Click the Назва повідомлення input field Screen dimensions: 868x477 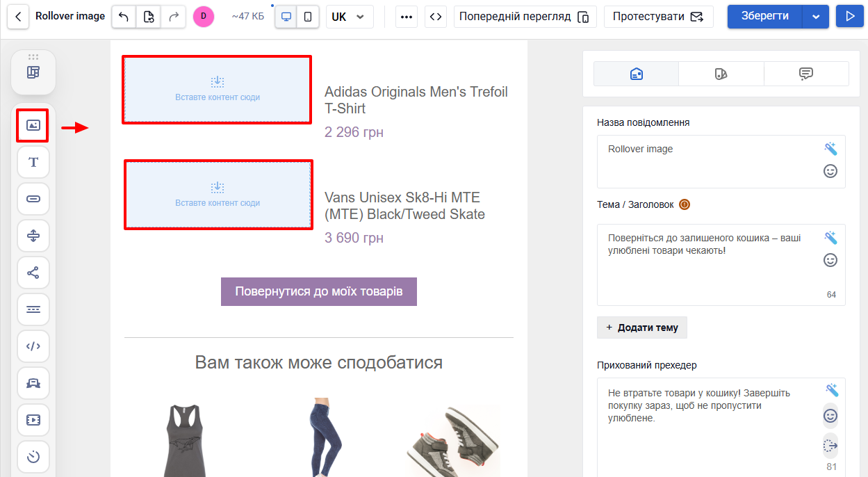721,161
